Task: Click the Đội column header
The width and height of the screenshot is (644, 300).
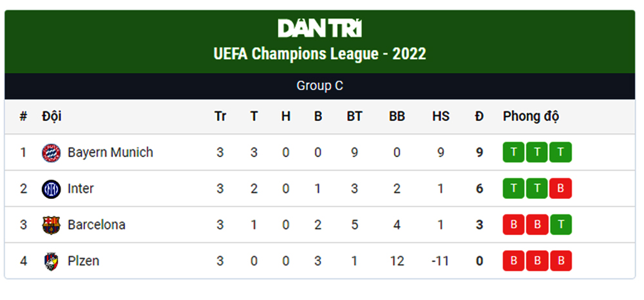Action: tap(52, 117)
